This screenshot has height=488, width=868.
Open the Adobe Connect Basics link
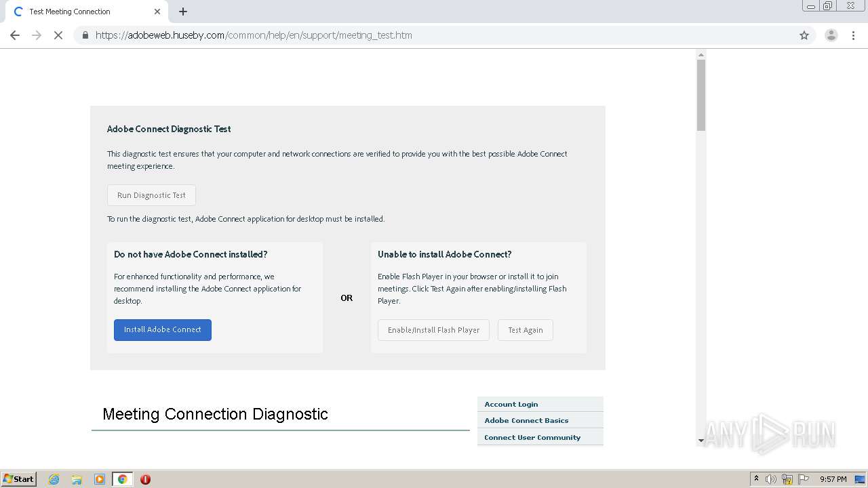[526, 420]
